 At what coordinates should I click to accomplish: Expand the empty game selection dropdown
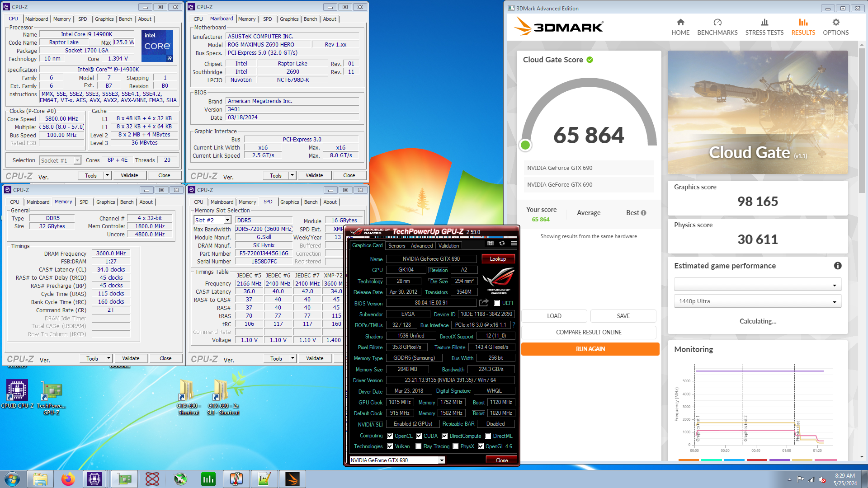tap(758, 285)
